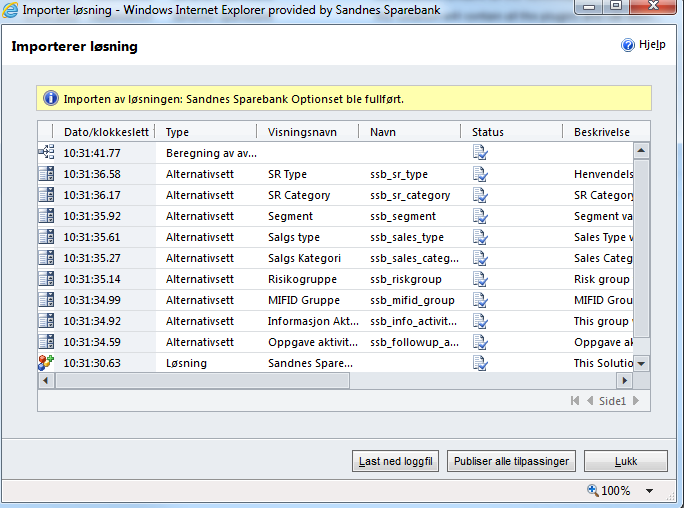Click the row icon for Beregning av av...
Viewport: 684px width, 508px height.
pos(46,152)
